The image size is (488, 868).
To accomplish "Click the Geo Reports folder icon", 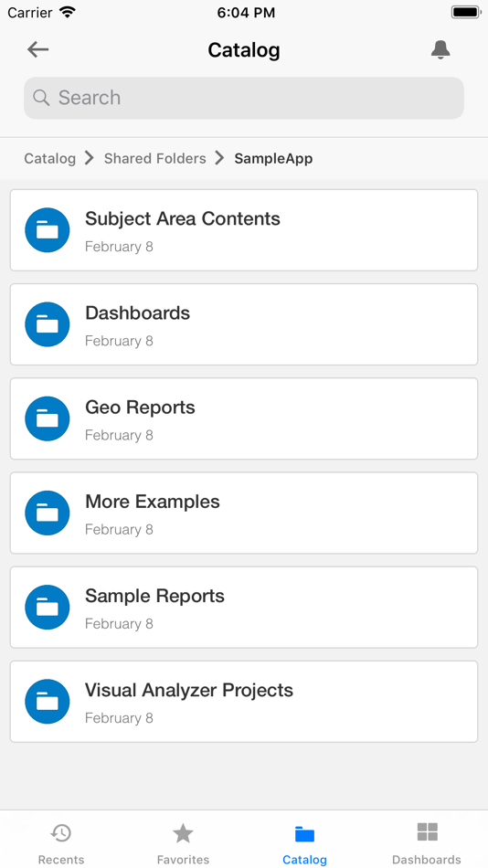I will 48,418.
